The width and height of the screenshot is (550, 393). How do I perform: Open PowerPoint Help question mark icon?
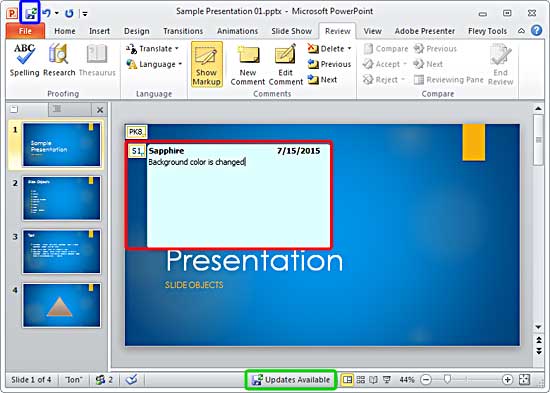point(536,31)
